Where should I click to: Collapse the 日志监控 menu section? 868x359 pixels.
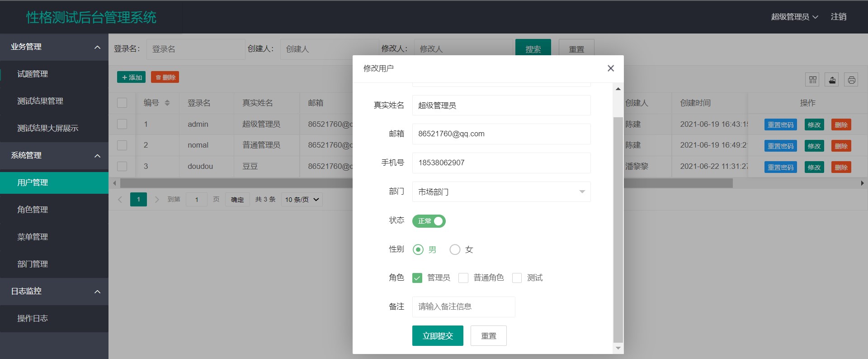(x=54, y=292)
